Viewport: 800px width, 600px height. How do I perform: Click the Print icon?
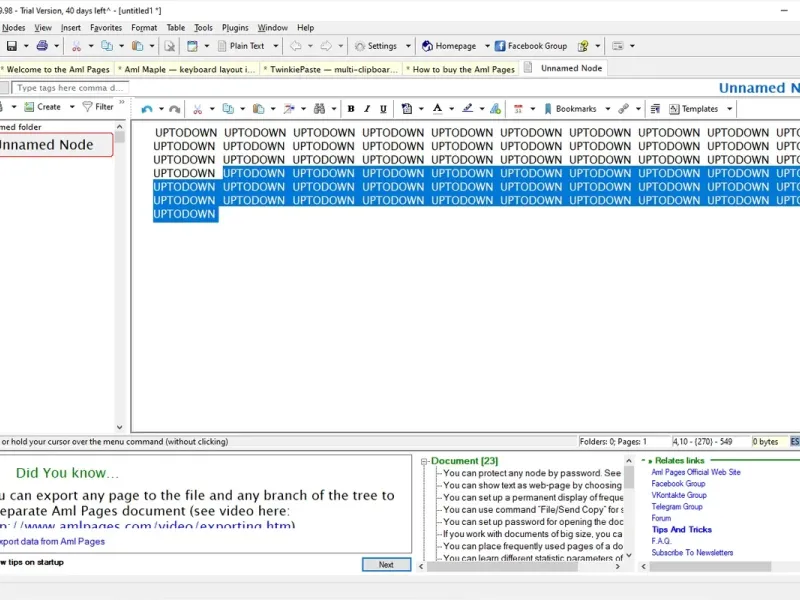(42, 46)
